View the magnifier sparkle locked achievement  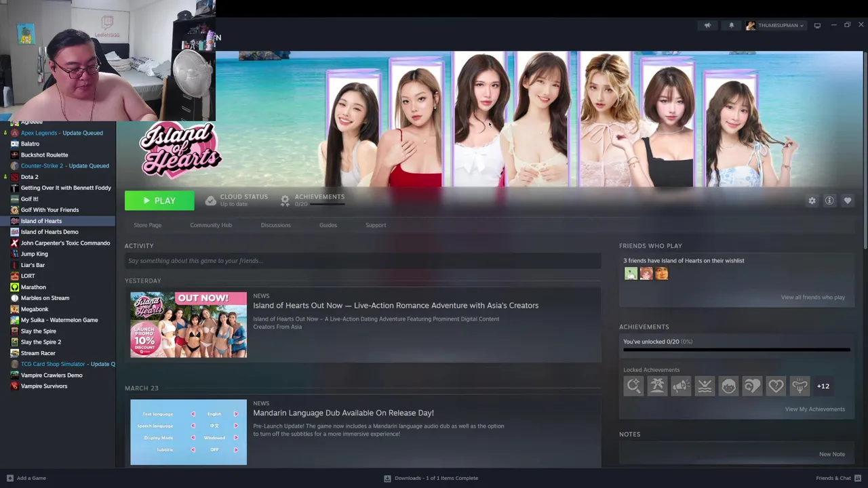(x=633, y=386)
